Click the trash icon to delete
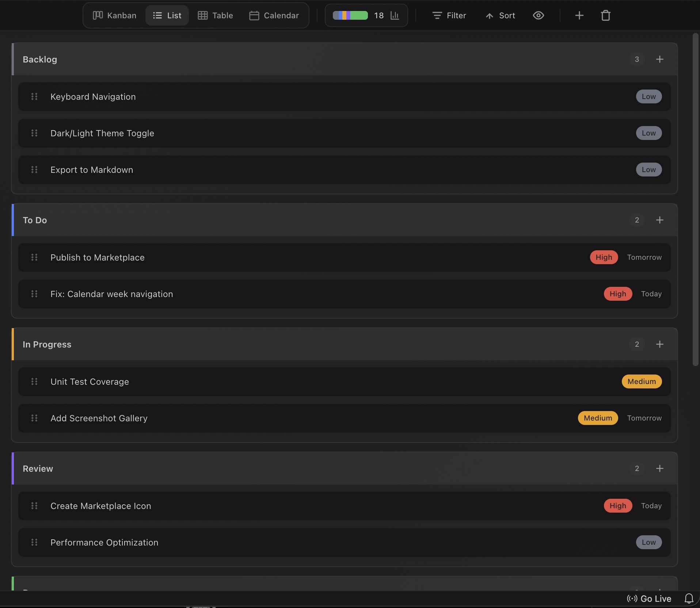Screen dimensions: 700x608 [x=605, y=15]
